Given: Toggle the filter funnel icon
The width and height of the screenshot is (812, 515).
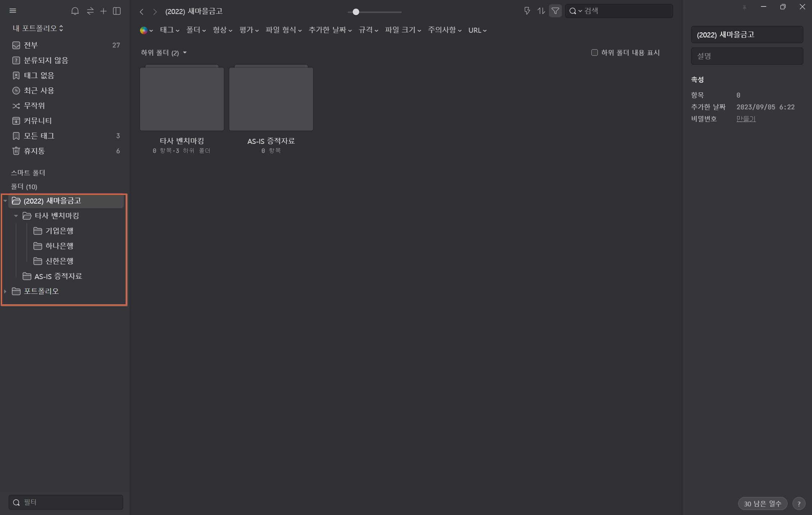Looking at the screenshot, I should pos(555,11).
